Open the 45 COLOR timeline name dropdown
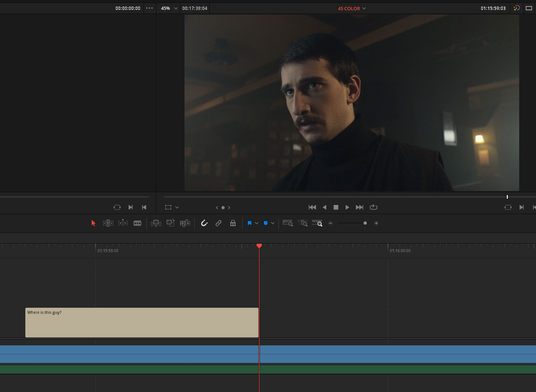This screenshot has width=536, height=392. coord(351,8)
